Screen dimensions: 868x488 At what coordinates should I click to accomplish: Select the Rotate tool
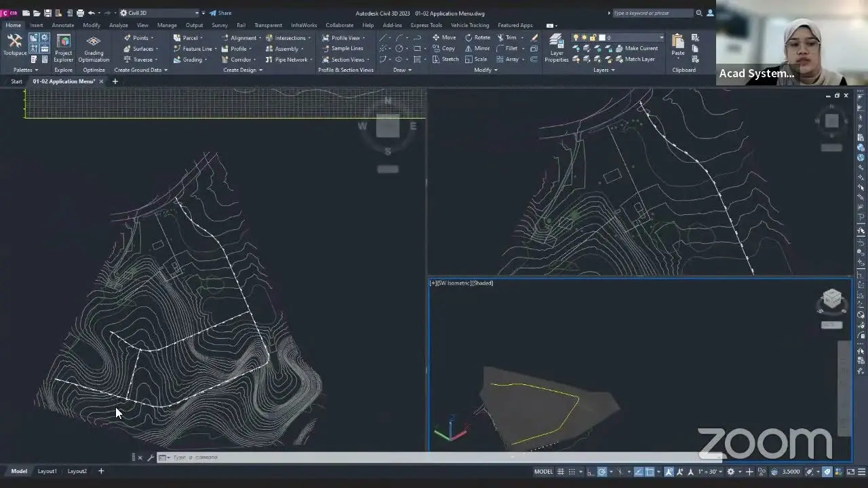[x=477, y=37]
